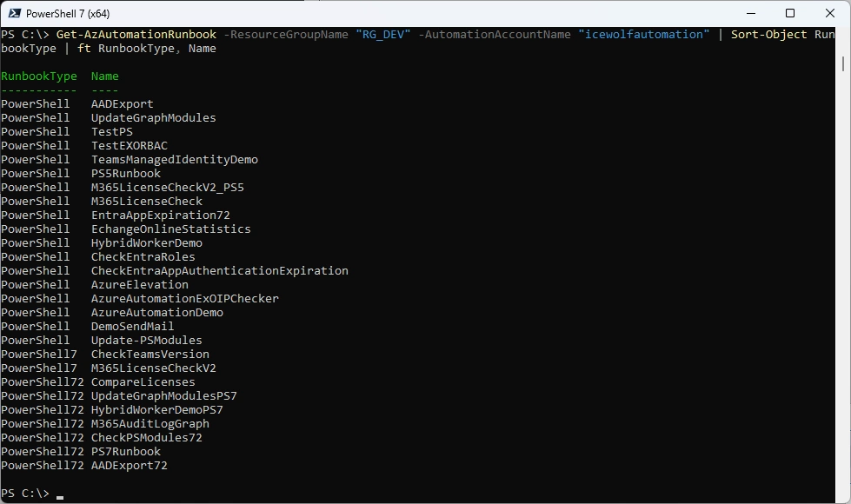Minimize the PowerShell 7 window
The width and height of the screenshot is (851, 504).
tap(751, 14)
